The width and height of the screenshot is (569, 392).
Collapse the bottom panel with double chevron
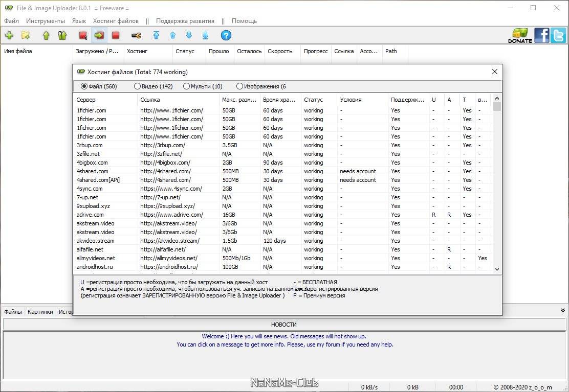pos(562,311)
